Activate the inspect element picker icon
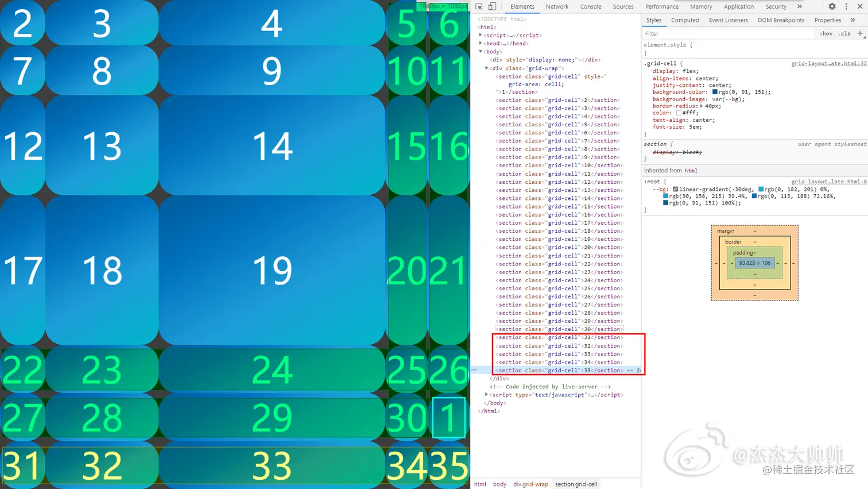The image size is (868, 489). (x=479, y=6)
